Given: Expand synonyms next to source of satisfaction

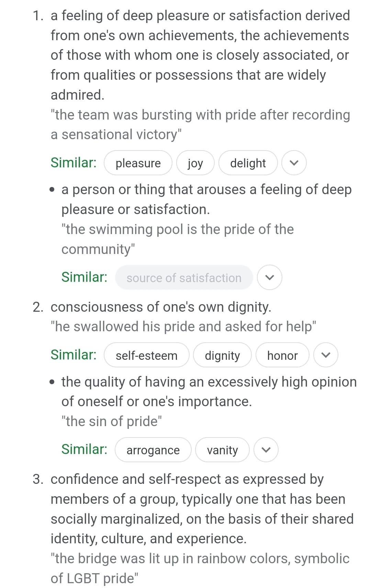Looking at the screenshot, I should 270,277.
